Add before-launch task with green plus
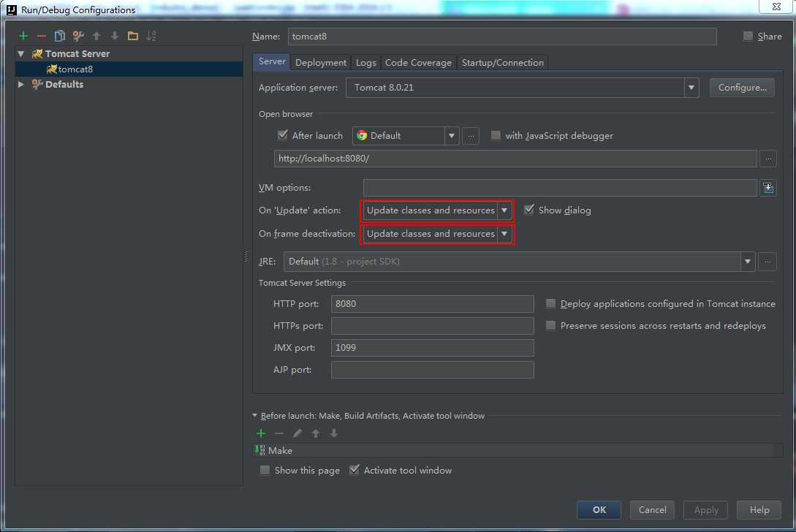Viewport: 796px width, 532px height. point(261,433)
